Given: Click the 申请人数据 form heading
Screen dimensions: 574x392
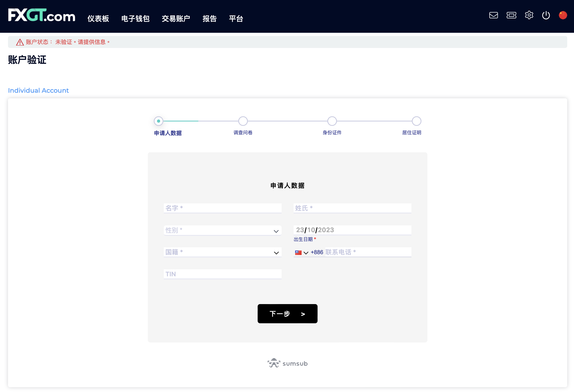Looking at the screenshot, I should tap(287, 185).
